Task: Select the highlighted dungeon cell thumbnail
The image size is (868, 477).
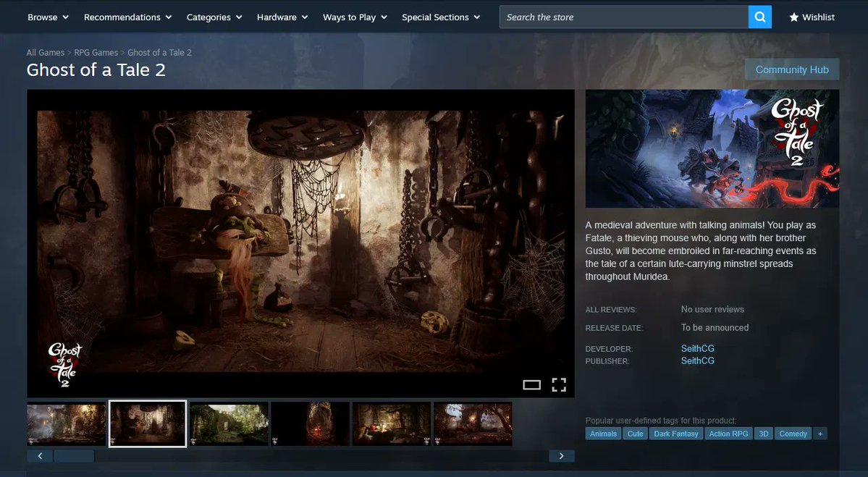Action: click(147, 424)
